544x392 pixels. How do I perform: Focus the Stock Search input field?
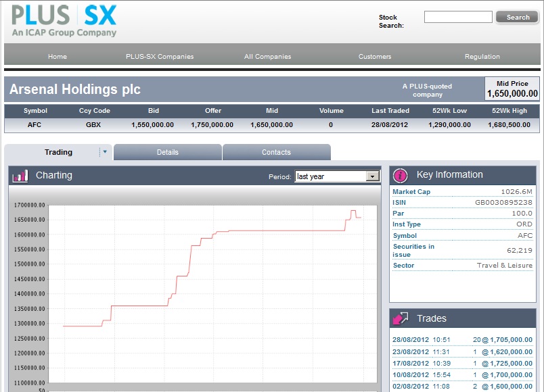point(458,17)
